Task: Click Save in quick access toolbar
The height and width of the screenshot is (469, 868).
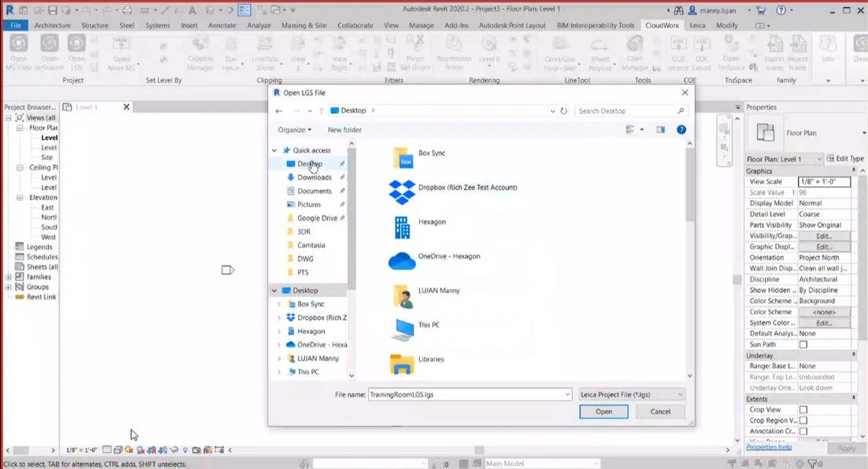Action: [x=52, y=10]
